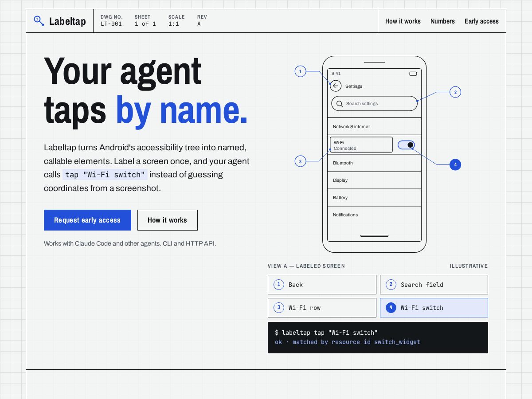Click the number 4 badge in the Wi-Fi switch card
Screen dimensions: 532x399
pyautogui.click(x=391, y=308)
